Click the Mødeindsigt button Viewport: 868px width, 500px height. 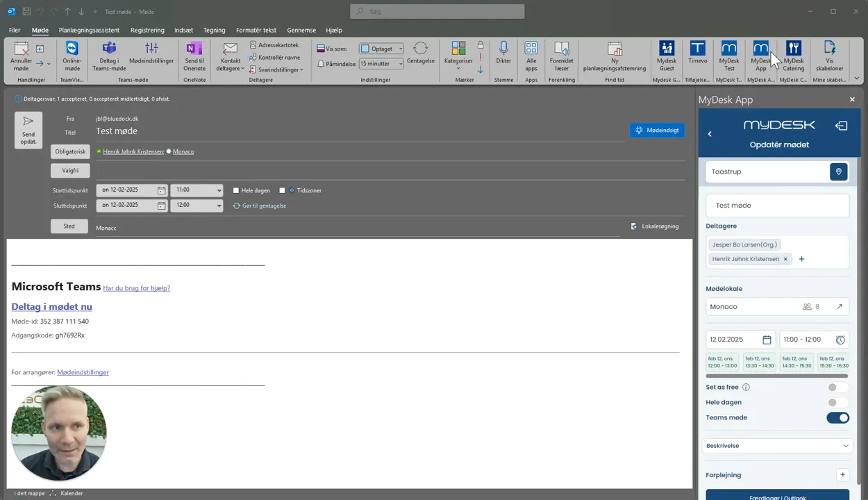pos(657,130)
